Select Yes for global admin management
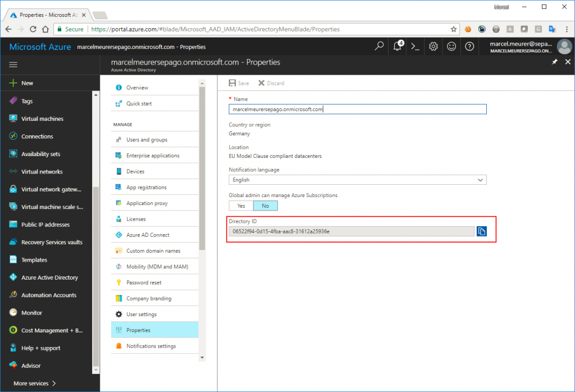The height and width of the screenshot is (392, 575). (241, 206)
